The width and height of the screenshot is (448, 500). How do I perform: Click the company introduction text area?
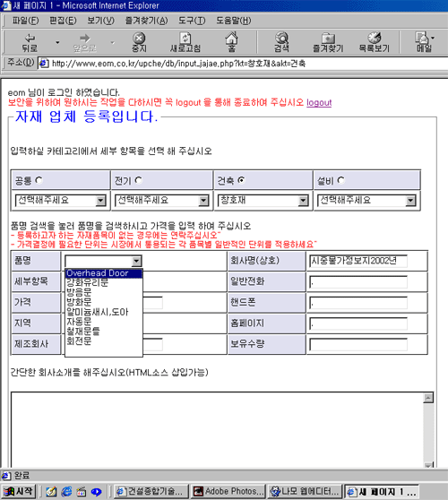coord(218,430)
